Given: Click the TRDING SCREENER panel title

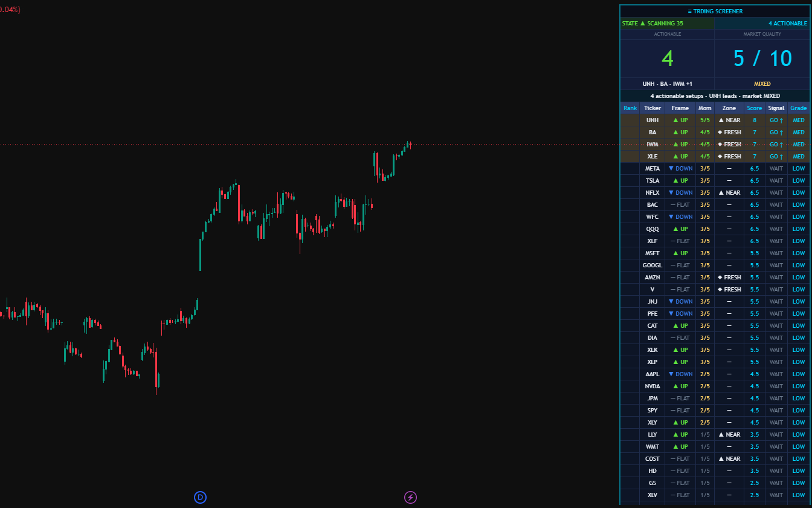Looking at the screenshot, I should (715, 11).
